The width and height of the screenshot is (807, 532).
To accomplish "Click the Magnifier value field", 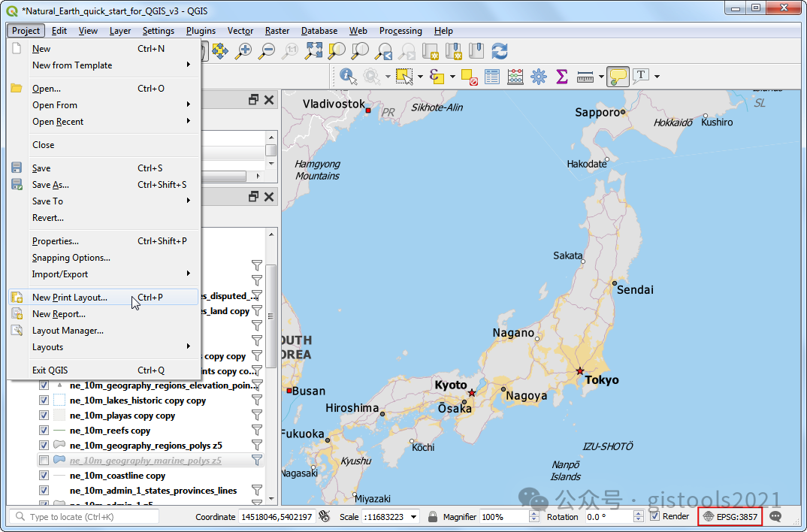I will coord(504,516).
